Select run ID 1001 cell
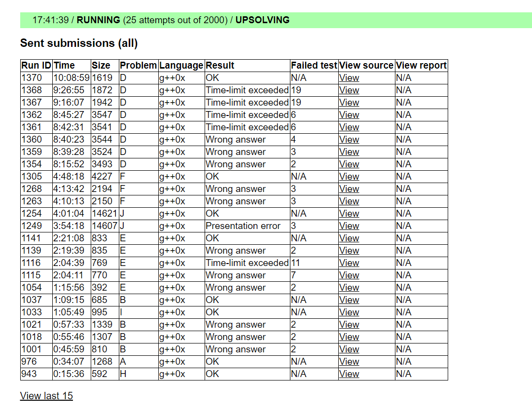 point(31,349)
